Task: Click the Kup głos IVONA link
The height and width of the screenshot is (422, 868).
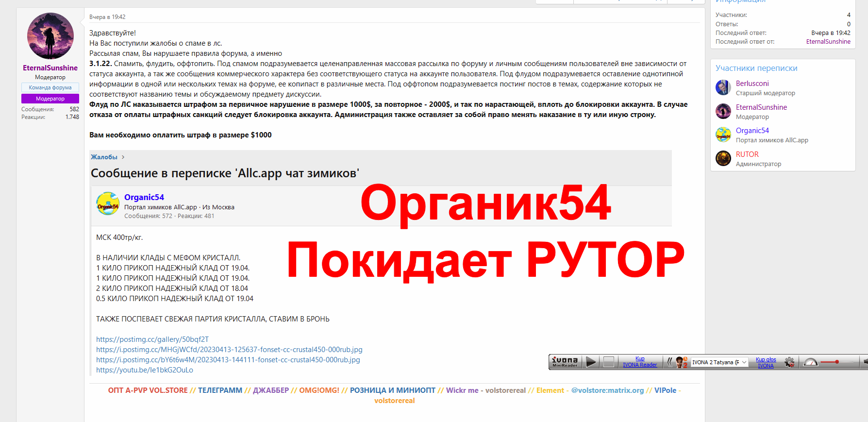Action: click(x=766, y=363)
